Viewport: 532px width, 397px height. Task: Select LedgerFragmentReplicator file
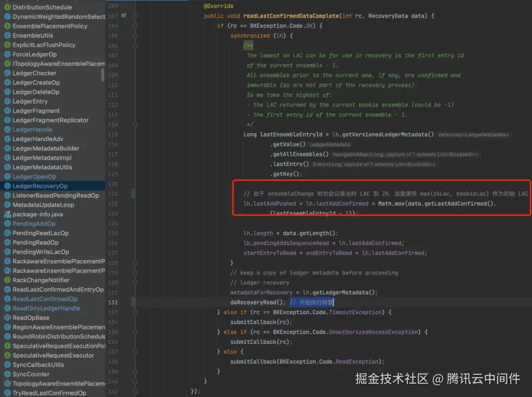[x=50, y=120]
